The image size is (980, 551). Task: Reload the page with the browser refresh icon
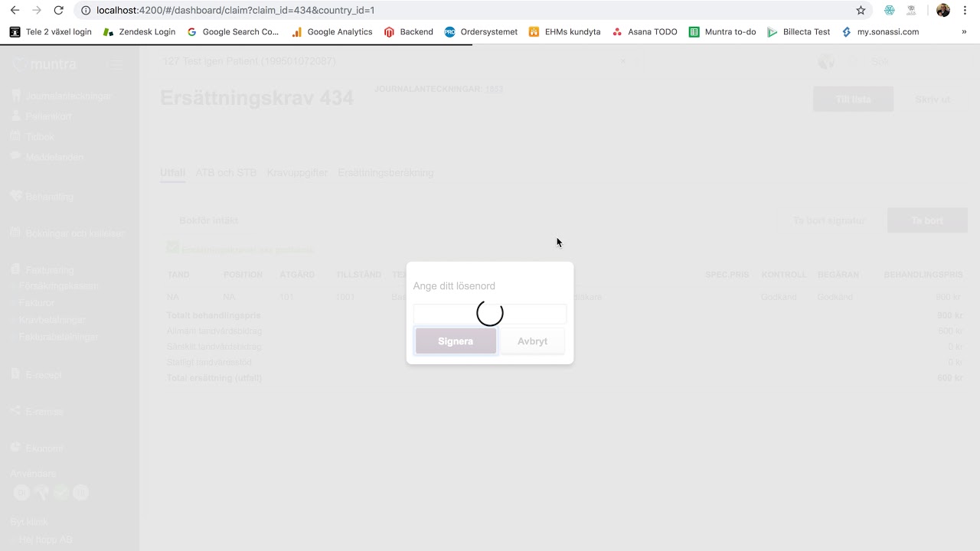[59, 10]
